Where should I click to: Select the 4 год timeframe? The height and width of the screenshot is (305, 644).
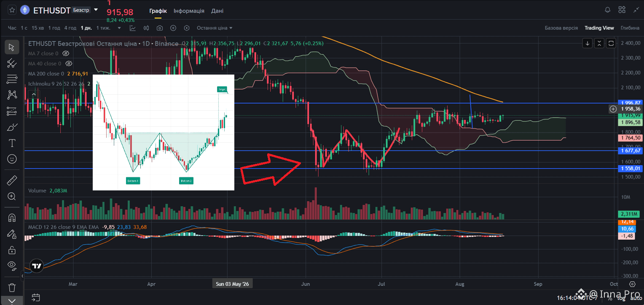point(70,28)
